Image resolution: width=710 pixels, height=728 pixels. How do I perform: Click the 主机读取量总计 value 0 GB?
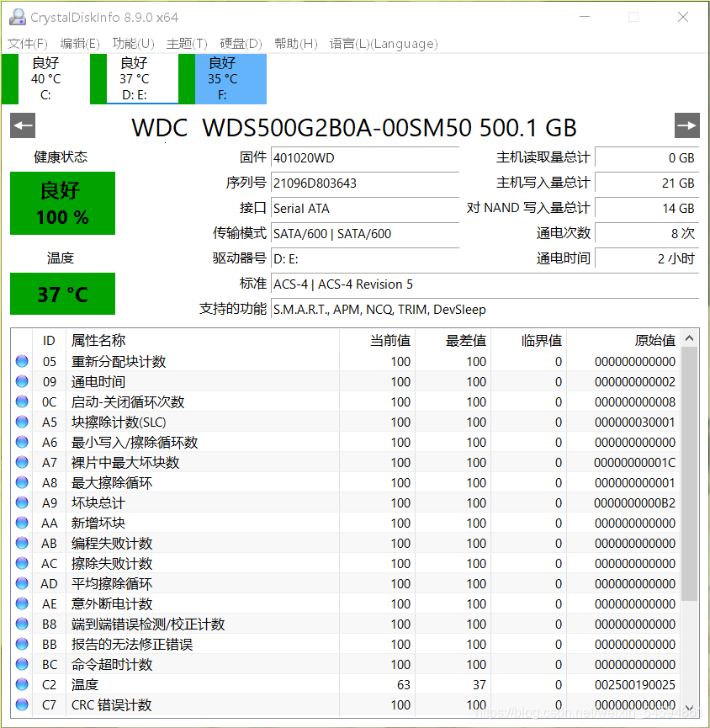coord(647,158)
